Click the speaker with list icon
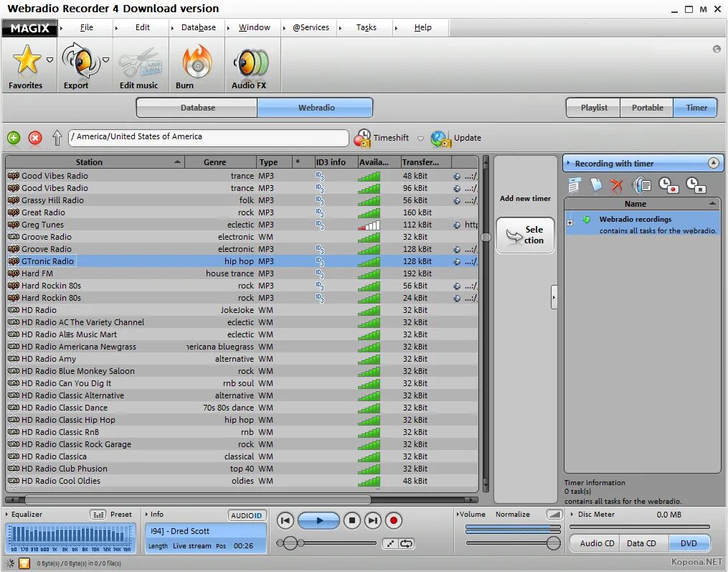728x572 pixels. point(642,185)
